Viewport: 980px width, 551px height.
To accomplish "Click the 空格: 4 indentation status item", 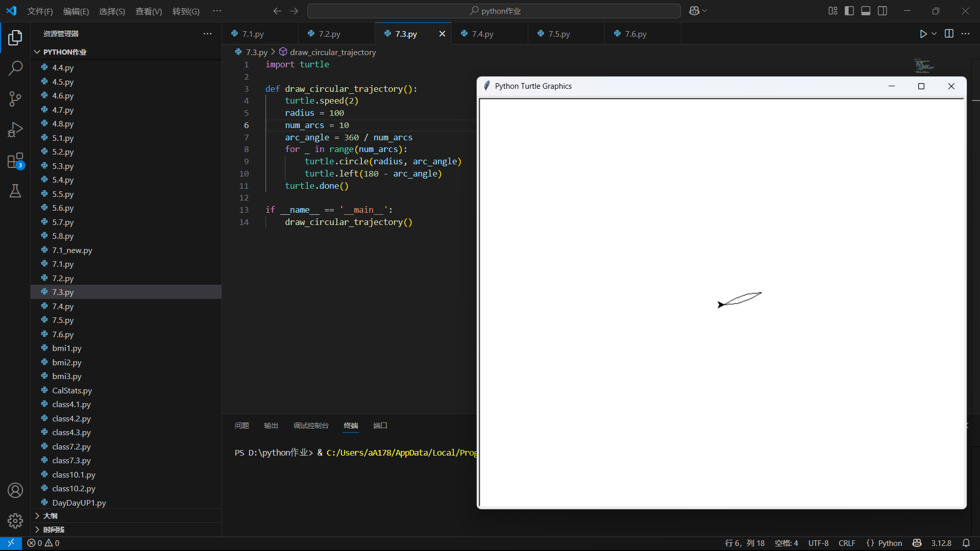I will 786,543.
